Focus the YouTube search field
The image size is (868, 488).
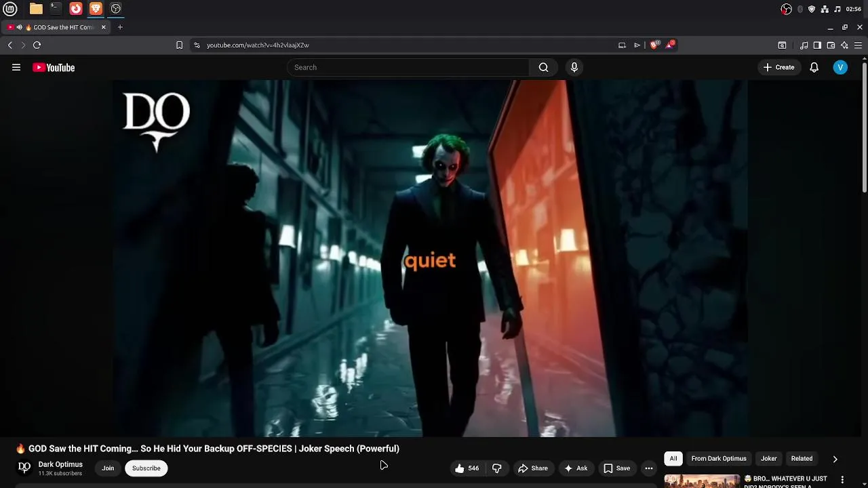[x=408, y=67]
